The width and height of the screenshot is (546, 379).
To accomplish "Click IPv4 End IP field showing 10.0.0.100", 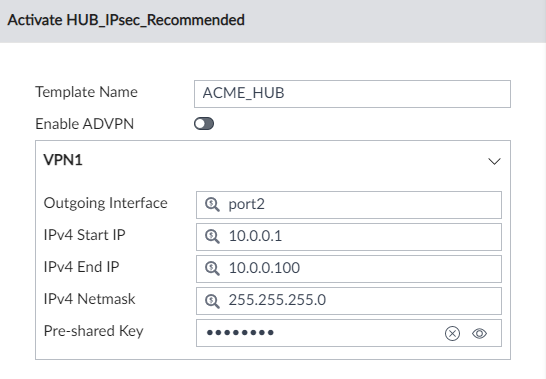I will pos(349,269).
